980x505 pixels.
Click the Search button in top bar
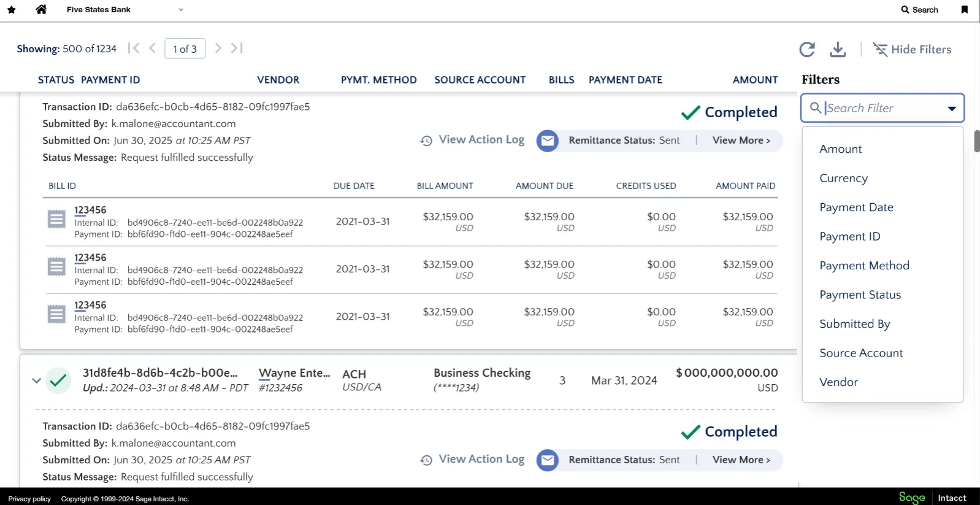tap(919, 10)
